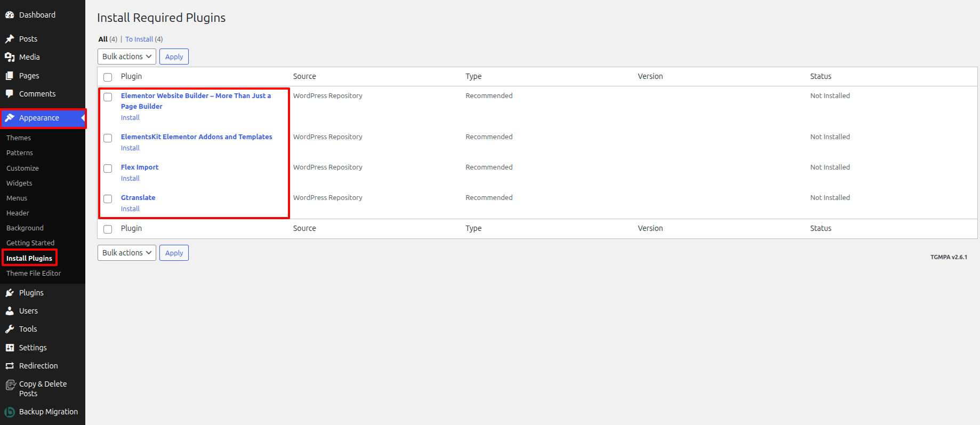This screenshot has width=980, height=425.
Task: Sort by the Status column header
Action: 821,76
